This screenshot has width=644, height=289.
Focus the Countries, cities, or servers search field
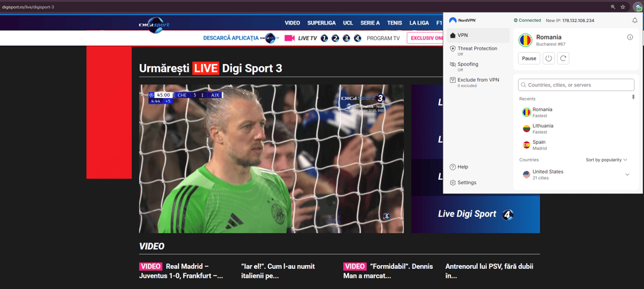pyautogui.click(x=576, y=85)
